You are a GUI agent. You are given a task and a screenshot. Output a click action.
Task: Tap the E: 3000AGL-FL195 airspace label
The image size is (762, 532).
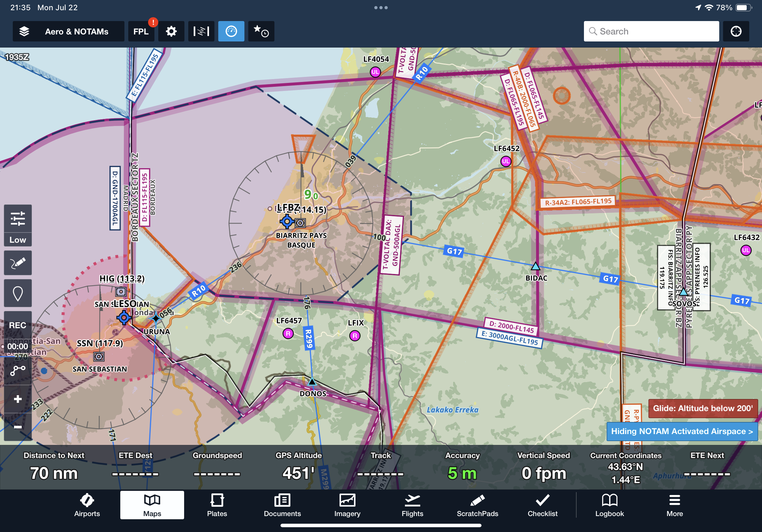click(510, 338)
